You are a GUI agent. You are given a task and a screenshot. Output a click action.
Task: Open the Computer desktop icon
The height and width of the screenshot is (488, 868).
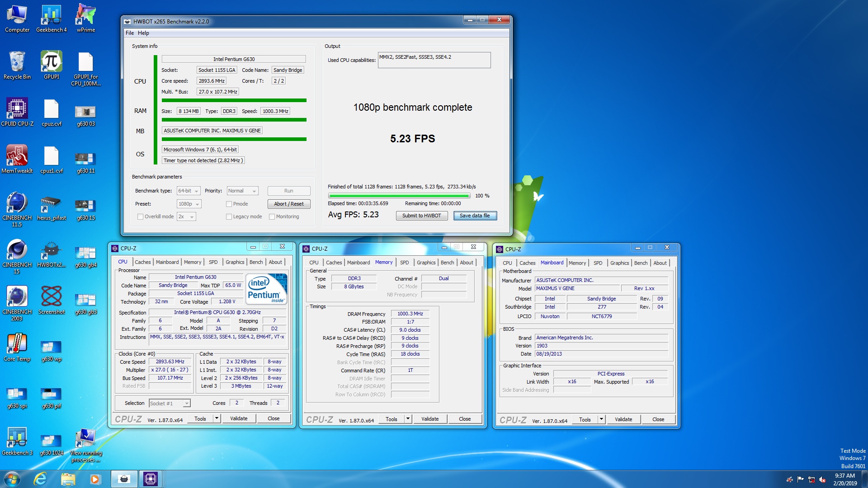click(17, 19)
